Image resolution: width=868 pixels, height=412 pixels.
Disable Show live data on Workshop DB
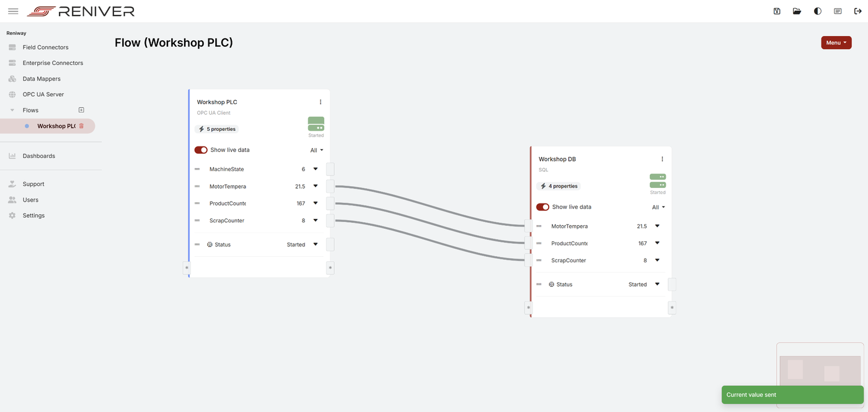pyautogui.click(x=542, y=207)
